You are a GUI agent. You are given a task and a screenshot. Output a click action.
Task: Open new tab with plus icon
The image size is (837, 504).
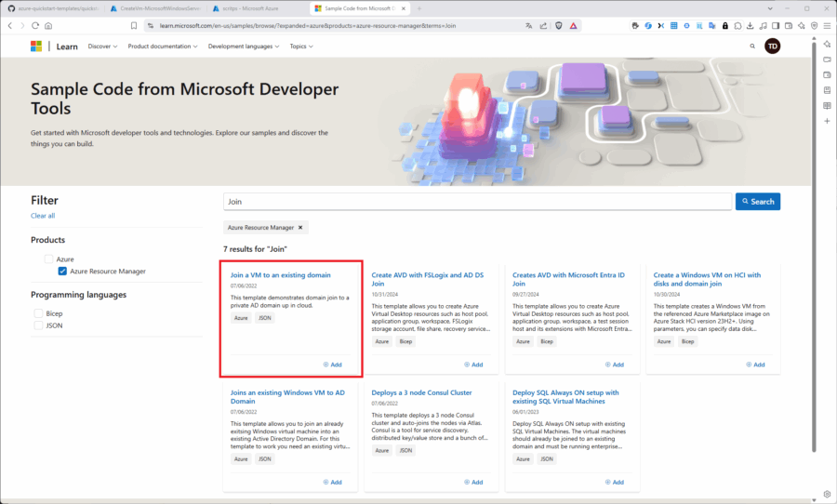point(419,8)
